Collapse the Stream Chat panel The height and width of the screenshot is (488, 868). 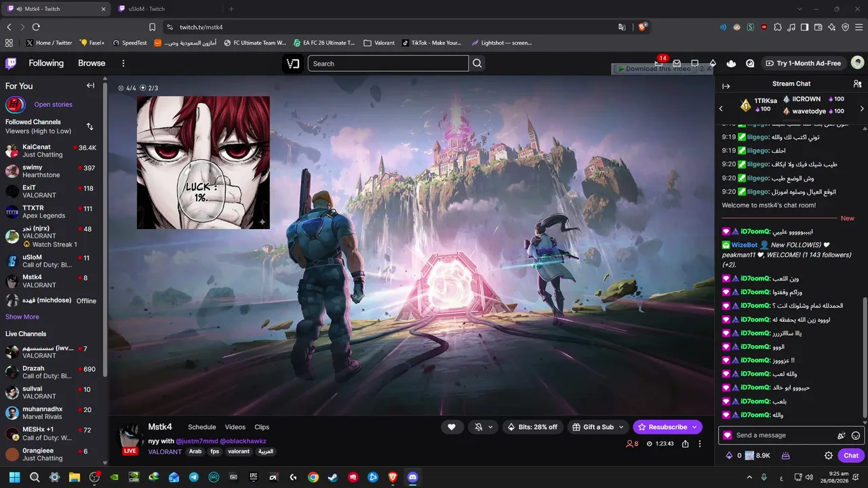coord(726,86)
